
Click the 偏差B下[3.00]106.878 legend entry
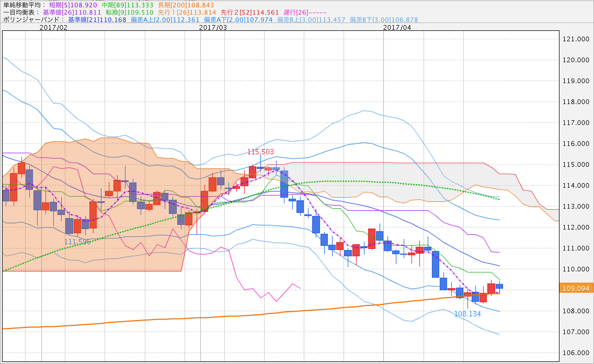pyautogui.click(x=384, y=20)
